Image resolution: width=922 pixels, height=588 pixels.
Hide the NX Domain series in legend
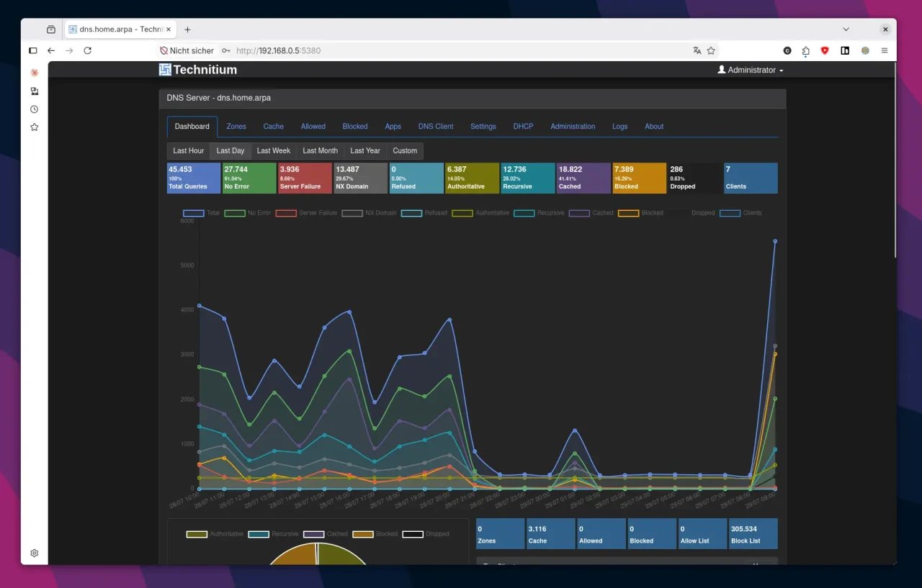(x=369, y=213)
